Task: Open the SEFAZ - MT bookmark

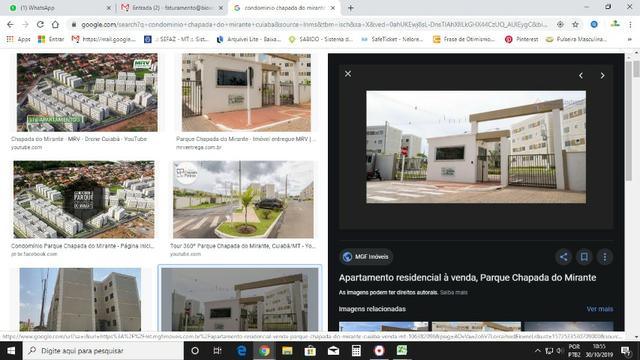Action: coord(176,39)
